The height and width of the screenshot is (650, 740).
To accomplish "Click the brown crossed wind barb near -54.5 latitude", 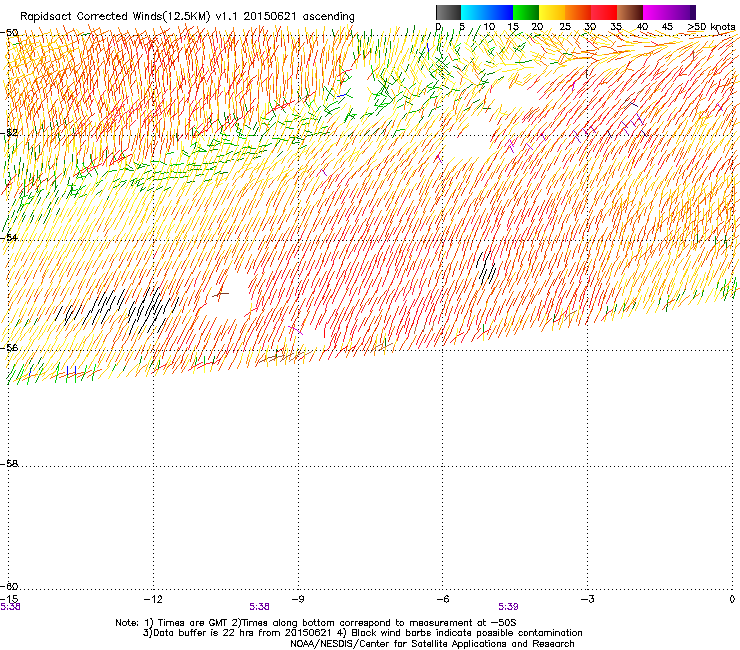I will click(x=220, y=293).
